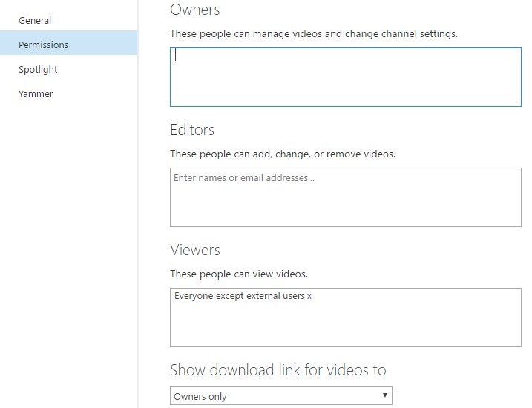Open the Everyone except external users entry
The height and width of the screenshot is (408, 532).
click(x=239, y=296)
